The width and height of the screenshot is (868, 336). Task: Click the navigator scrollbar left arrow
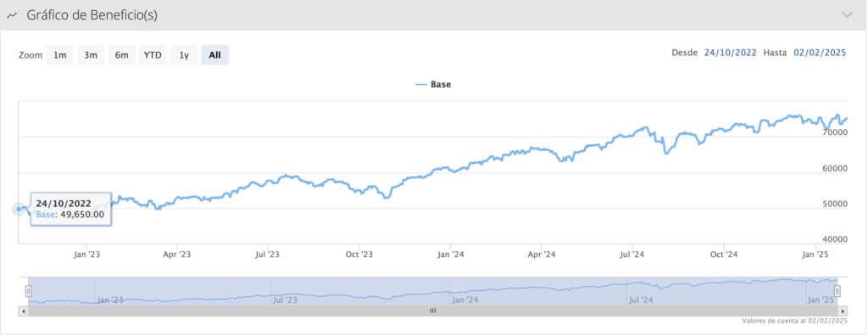(23, 311)
